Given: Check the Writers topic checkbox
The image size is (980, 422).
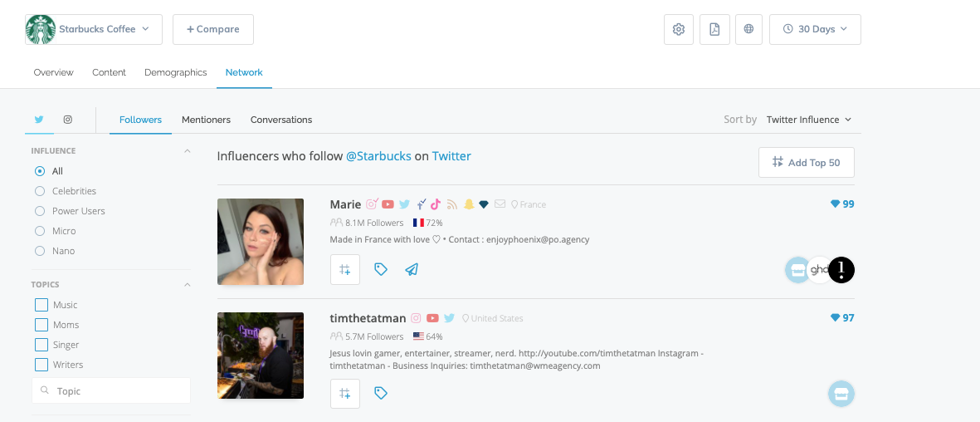Looking at the screenshot, I should point(41,365).
